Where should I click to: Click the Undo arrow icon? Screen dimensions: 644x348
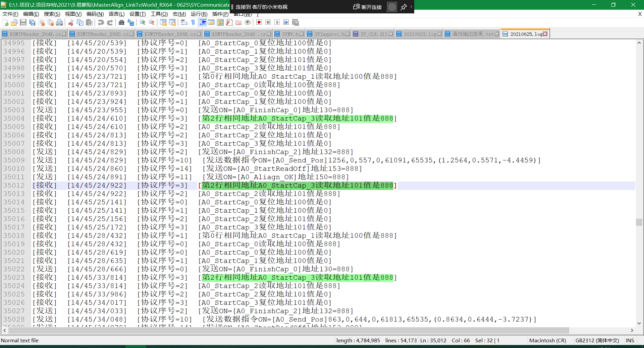(x=101, y=22)
